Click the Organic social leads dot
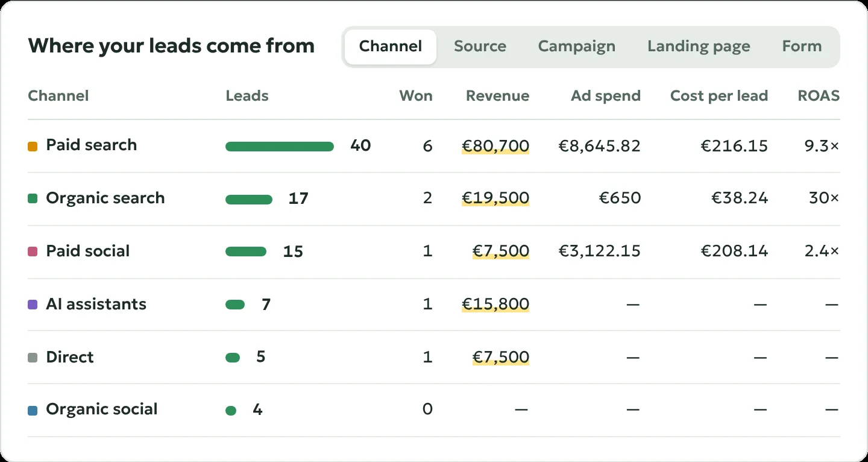Viewport: 868px width, 462px height. [x=231, y=411]
